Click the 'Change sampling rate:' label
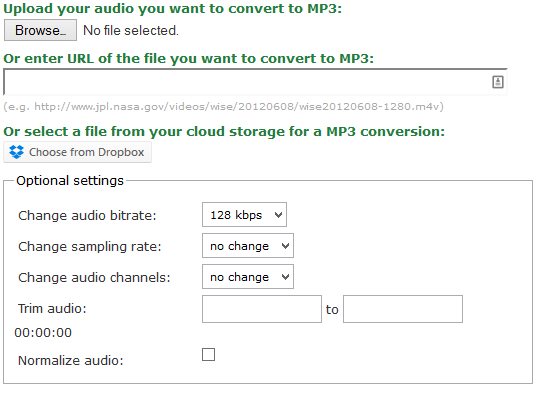The image size is (540, 393). tap(90, 247)
